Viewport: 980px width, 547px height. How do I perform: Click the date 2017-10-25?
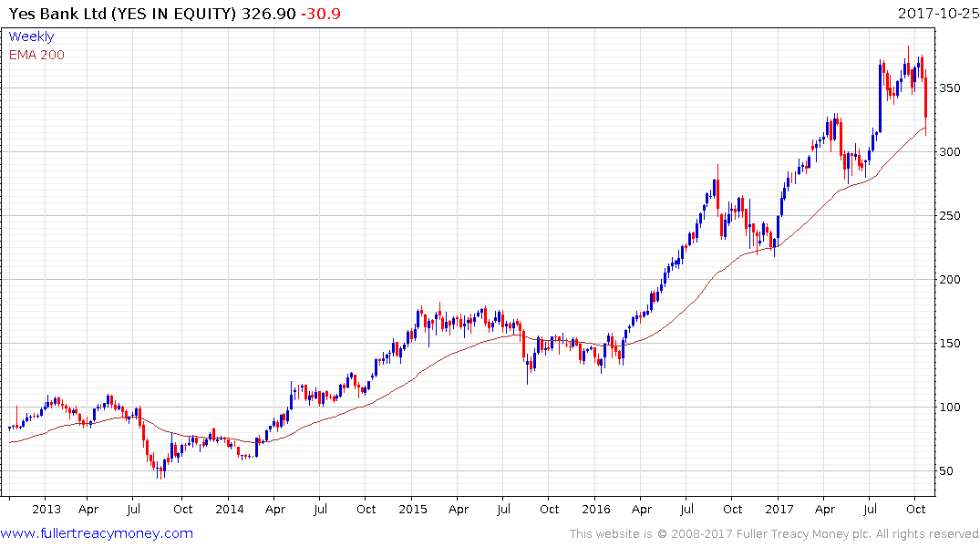coord(938,14)
